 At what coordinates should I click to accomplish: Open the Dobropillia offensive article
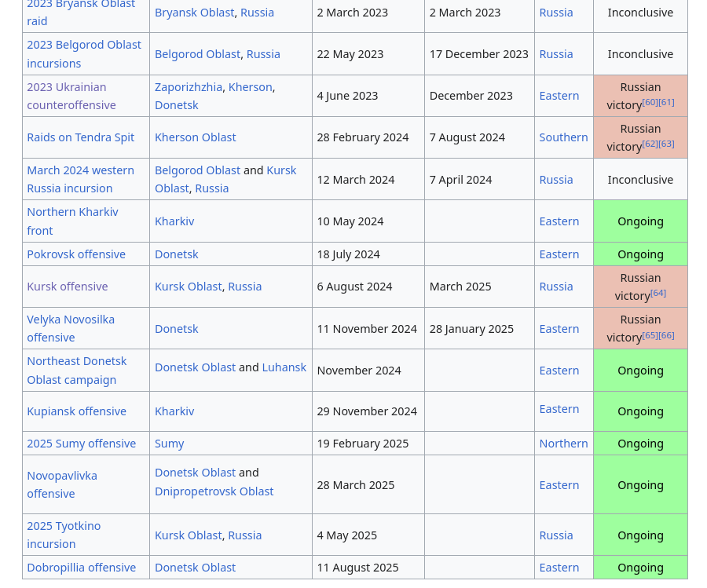81,568
